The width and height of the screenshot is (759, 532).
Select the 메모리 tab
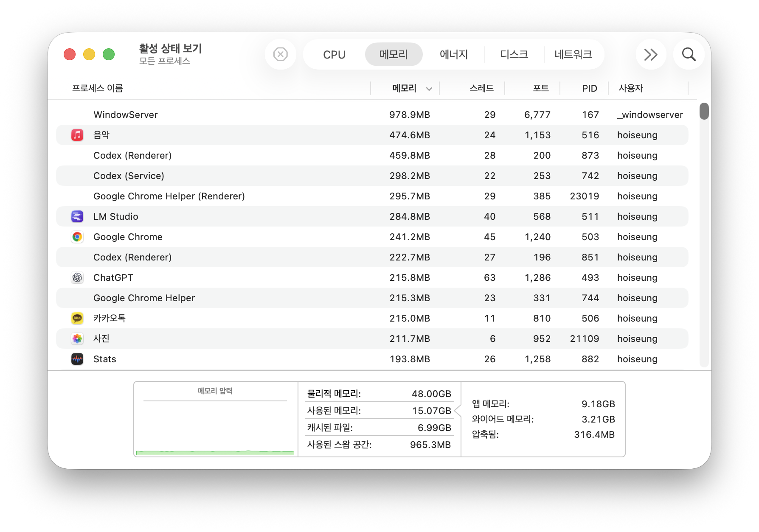[x=394, y=54]
